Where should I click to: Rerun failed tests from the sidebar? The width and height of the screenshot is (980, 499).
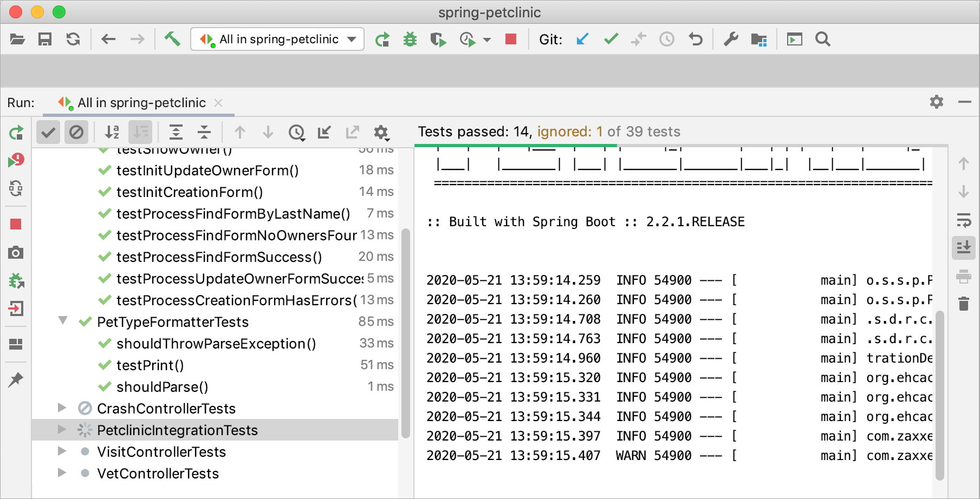(16, 160)
